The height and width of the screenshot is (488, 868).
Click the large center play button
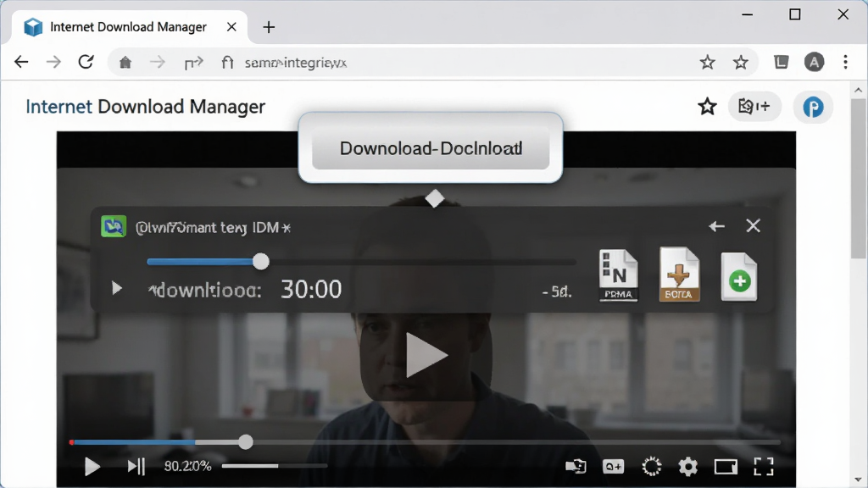tap(426, 355)
